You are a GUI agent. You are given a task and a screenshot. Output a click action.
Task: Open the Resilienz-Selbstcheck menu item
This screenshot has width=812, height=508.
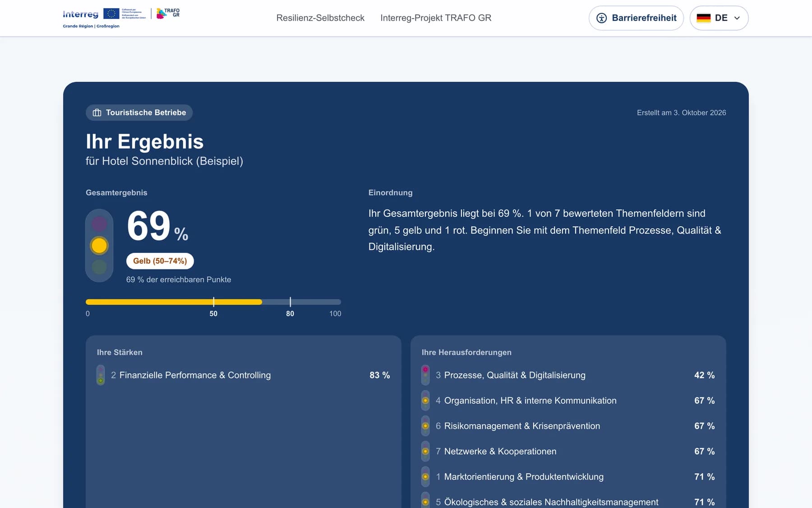[320, 18]
